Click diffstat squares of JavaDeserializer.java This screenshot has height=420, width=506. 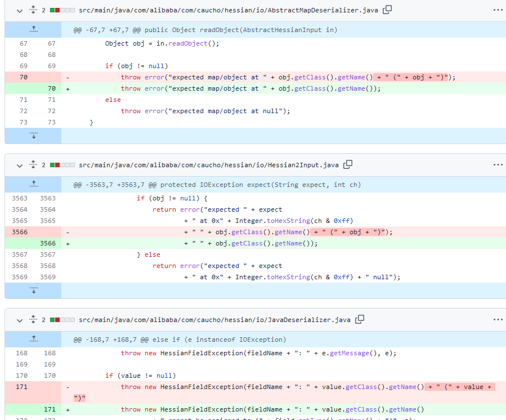(x=62, y=320)
